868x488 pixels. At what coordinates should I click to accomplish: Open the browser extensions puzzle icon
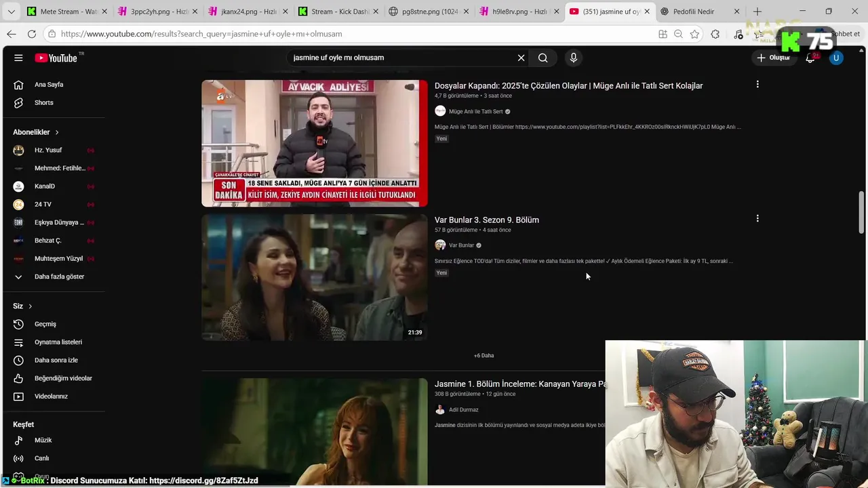click(715, 34)
